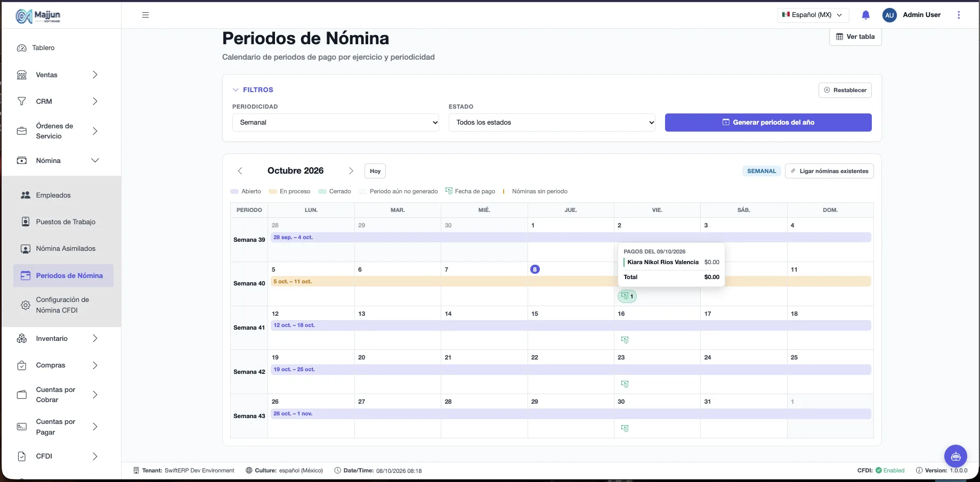Expand the Inventario submenu chevron
The image size is (980, 482).
pyautogui.click(x=95, y=339)
